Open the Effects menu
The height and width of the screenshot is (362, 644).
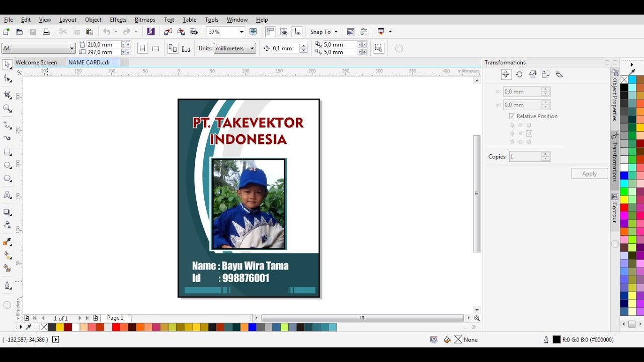[x=118, y=20]
